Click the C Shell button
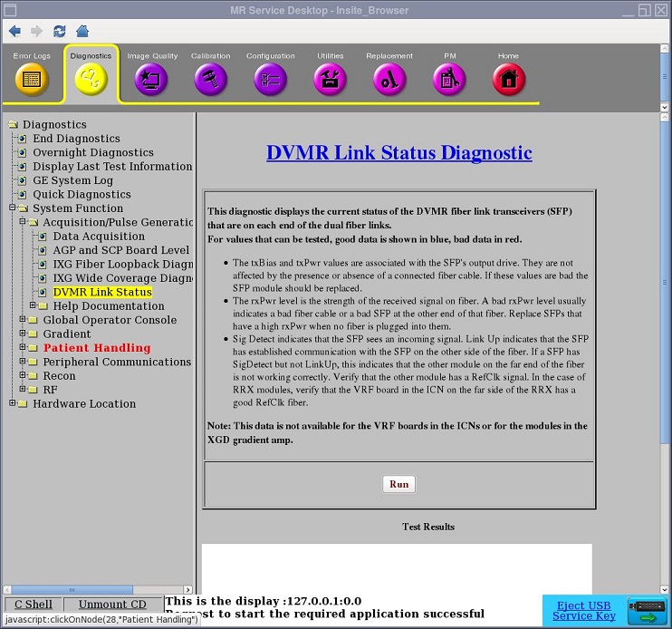 click(34, 605)
